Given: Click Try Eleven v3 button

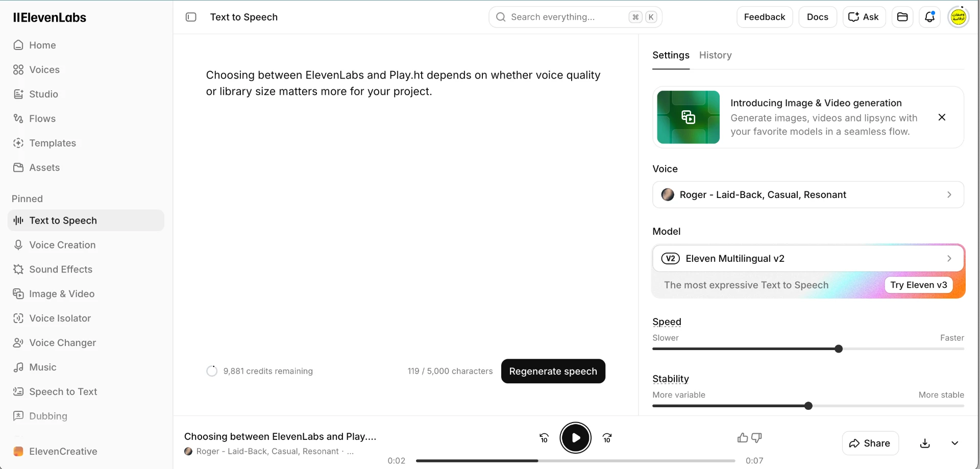Looking at the screenshot, I should click(x=918, y=285).
